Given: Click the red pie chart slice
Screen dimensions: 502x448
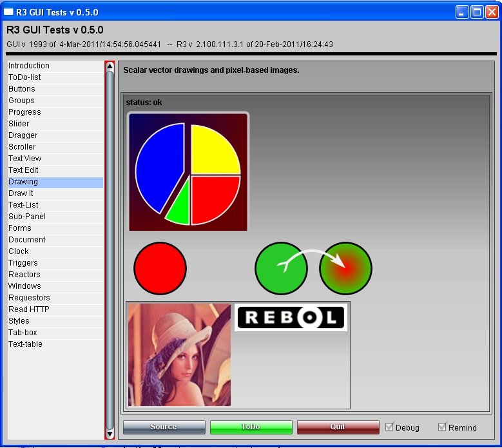Looking at the screenshot, I should tap(211, 196).
